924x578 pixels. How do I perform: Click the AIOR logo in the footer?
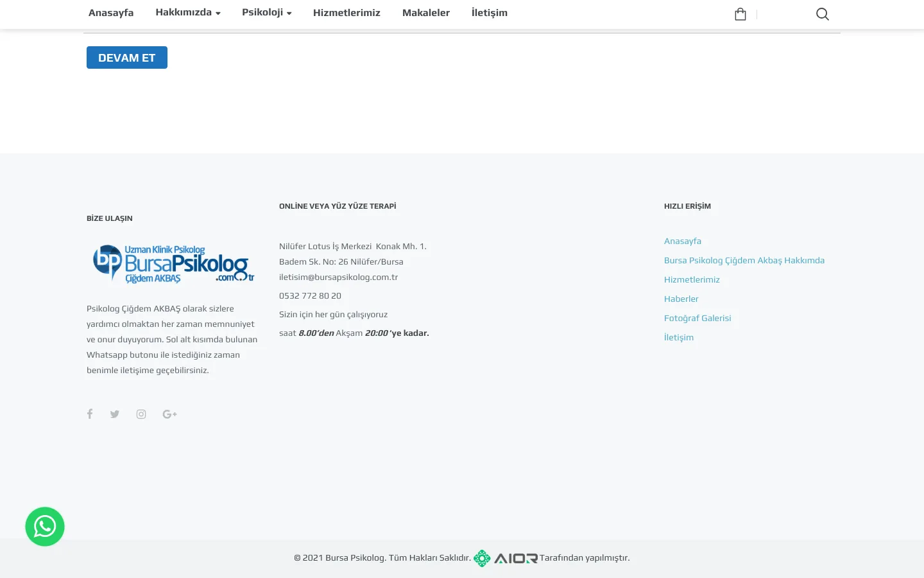(506, 558)
